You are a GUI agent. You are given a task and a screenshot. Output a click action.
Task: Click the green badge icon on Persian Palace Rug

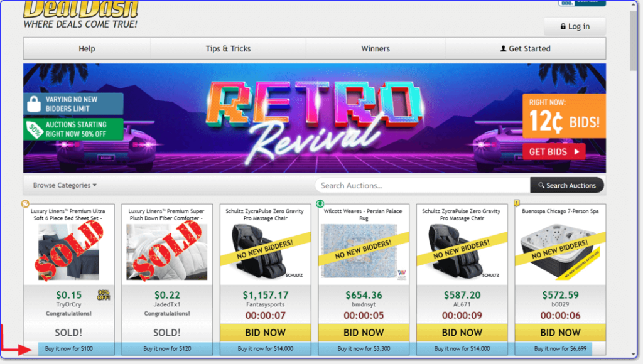(320, 203)
